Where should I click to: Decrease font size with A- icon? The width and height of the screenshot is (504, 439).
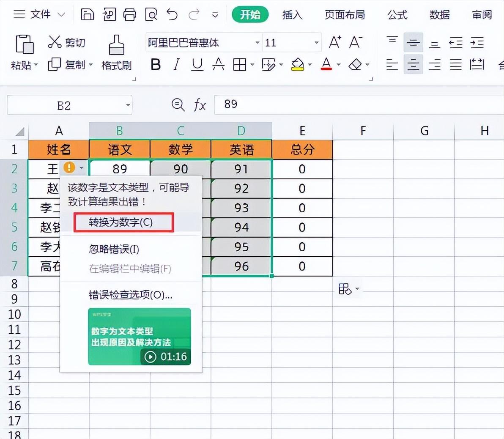coord(356,42)
